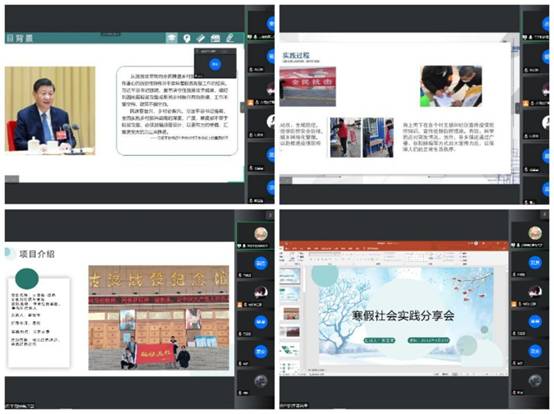Click the pen icon at teal header end
The height and width of the screenshot is (414, 554).
[x=230, y=38]
